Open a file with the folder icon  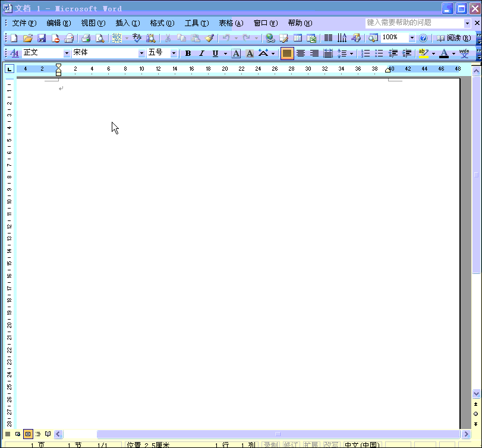click(x=28, y=38)
